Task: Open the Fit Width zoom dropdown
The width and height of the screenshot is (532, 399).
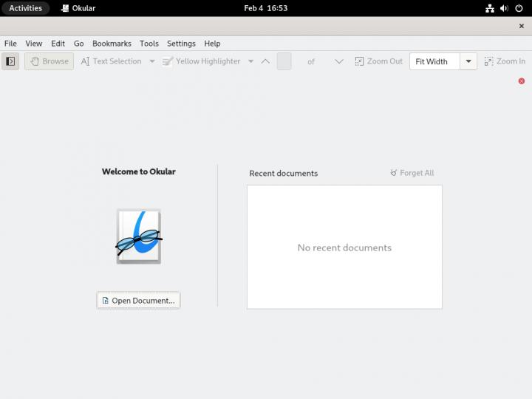Action: coord(468,61)
